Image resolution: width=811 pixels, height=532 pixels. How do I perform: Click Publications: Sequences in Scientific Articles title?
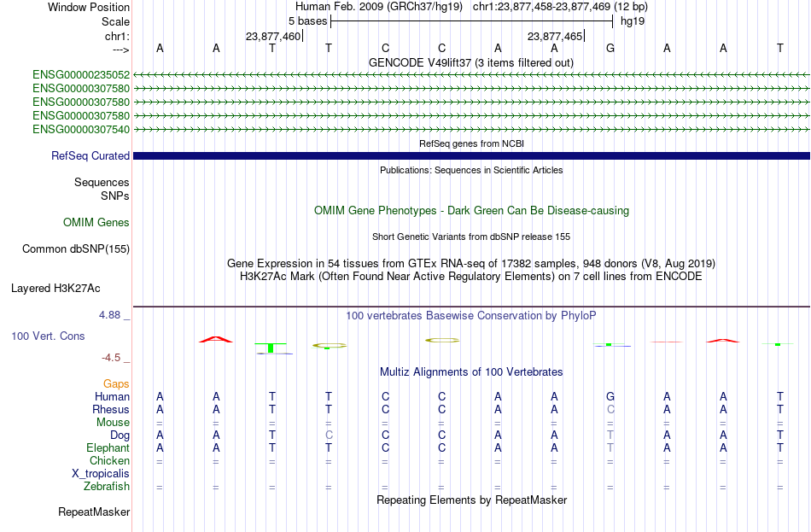[471, 170]
